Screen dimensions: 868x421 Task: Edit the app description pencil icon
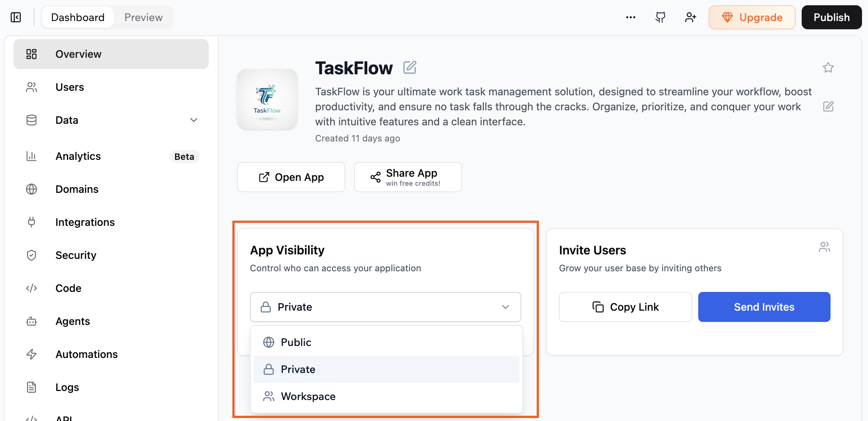828,107
